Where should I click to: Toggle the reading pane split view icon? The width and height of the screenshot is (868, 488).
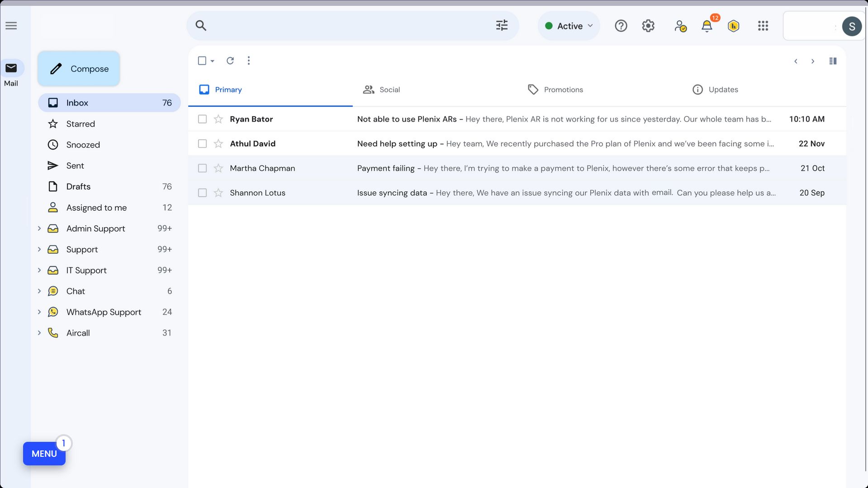coord(833,61)
